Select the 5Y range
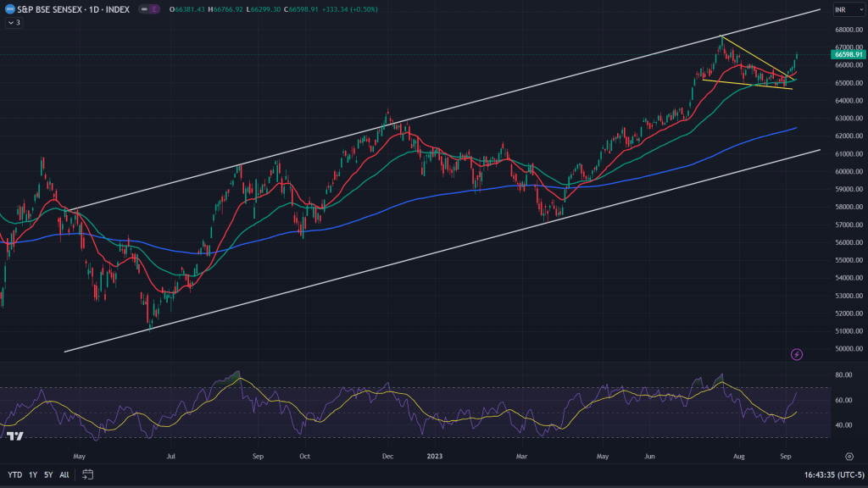Viewport: 868px width, 488px height. click(x=48, y=476)
